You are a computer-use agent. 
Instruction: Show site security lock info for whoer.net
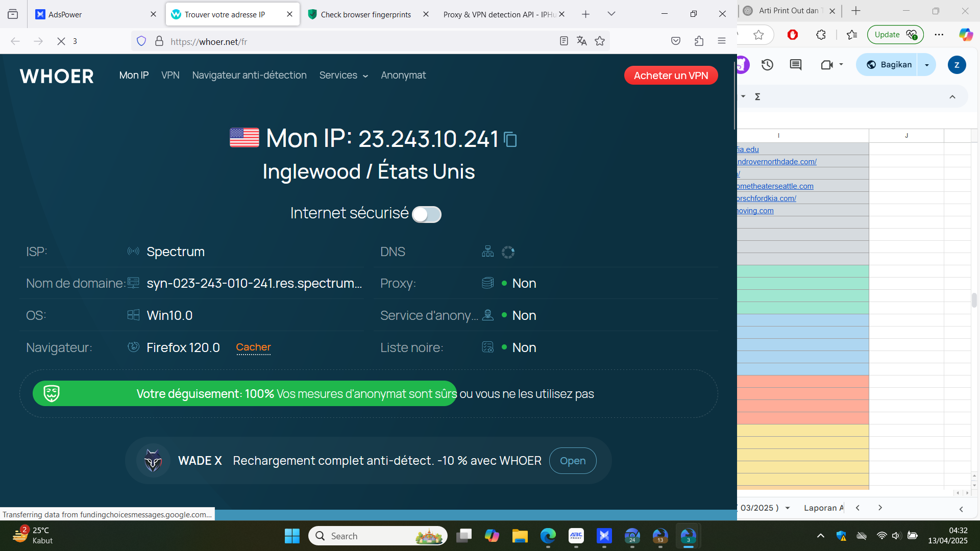[159, 41]
